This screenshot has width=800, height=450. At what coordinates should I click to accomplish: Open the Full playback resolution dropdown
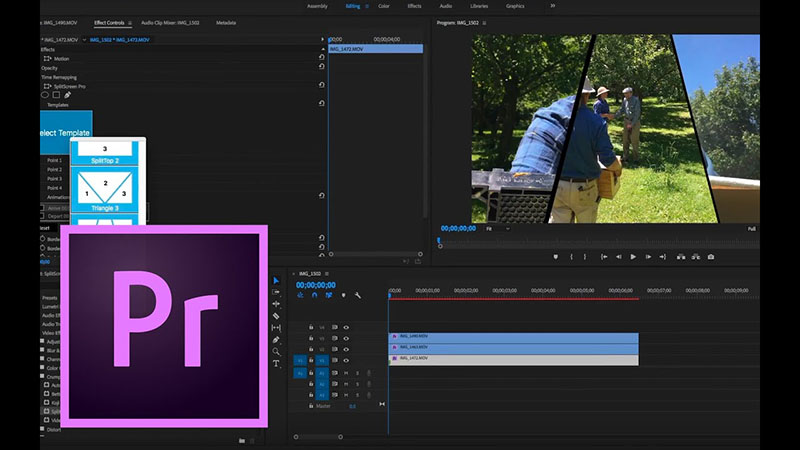point(752,229)
